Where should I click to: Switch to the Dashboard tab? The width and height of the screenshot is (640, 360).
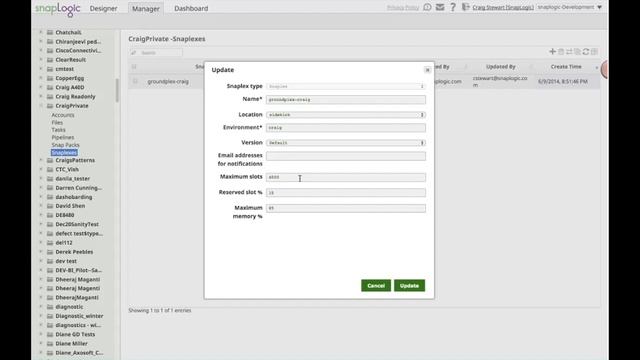pos(191,8)
